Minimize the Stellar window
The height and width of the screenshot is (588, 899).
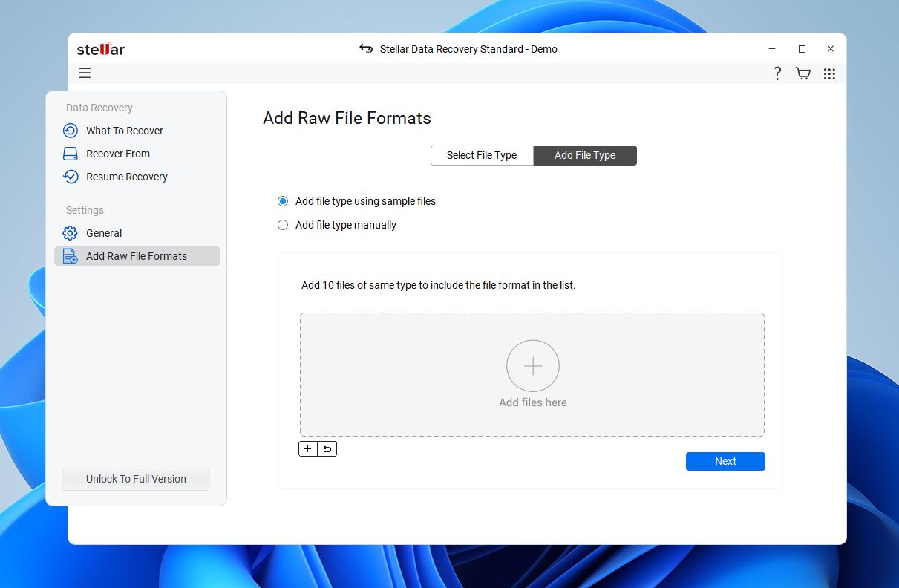click(773, 49)
